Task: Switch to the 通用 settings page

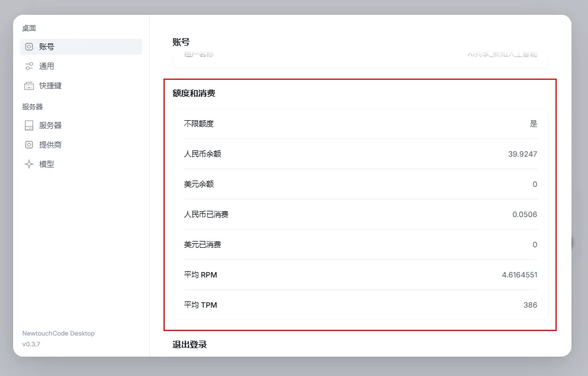Action: pos(81,66)
